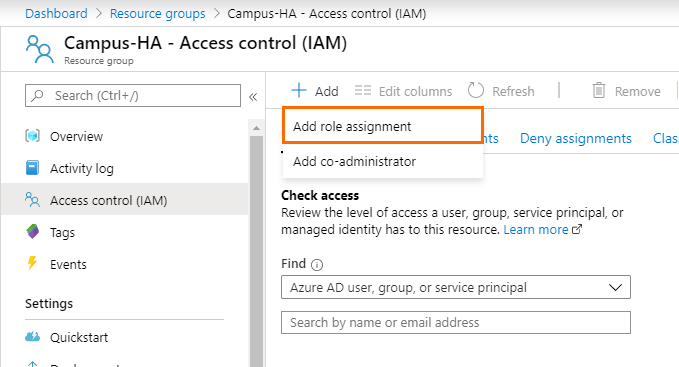Click the Remove trash can icon
This screenshot has width=679, height=367.
click(x=598, y=90)
